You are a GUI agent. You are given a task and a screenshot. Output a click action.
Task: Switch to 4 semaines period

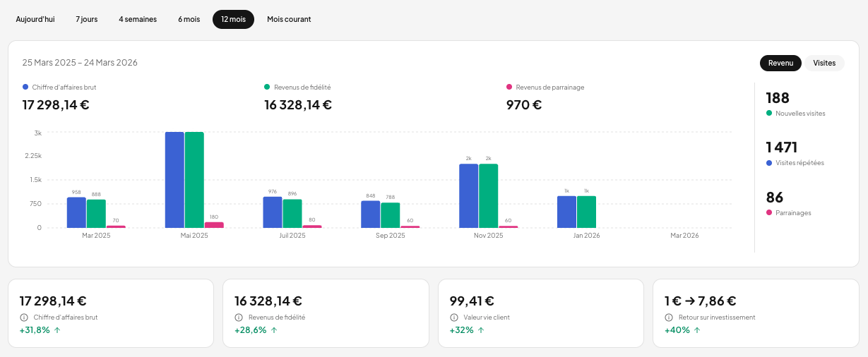click(x=138, y=19)
